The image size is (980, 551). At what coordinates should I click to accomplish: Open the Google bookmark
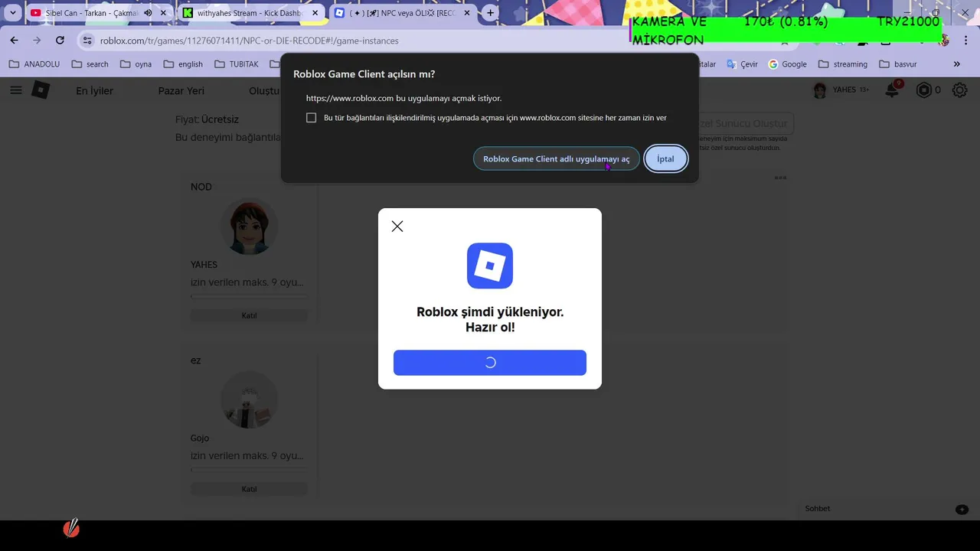point(787,64)
